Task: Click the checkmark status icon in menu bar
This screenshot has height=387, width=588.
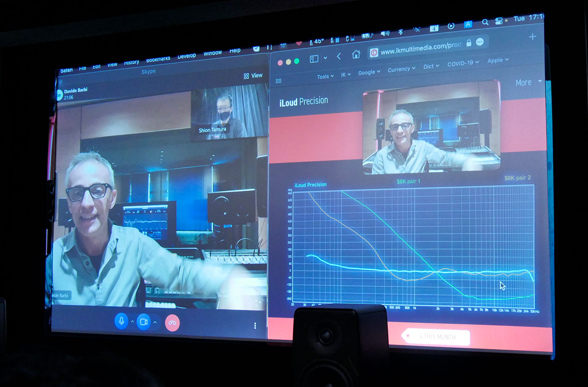Action: [x=256, y=48]
